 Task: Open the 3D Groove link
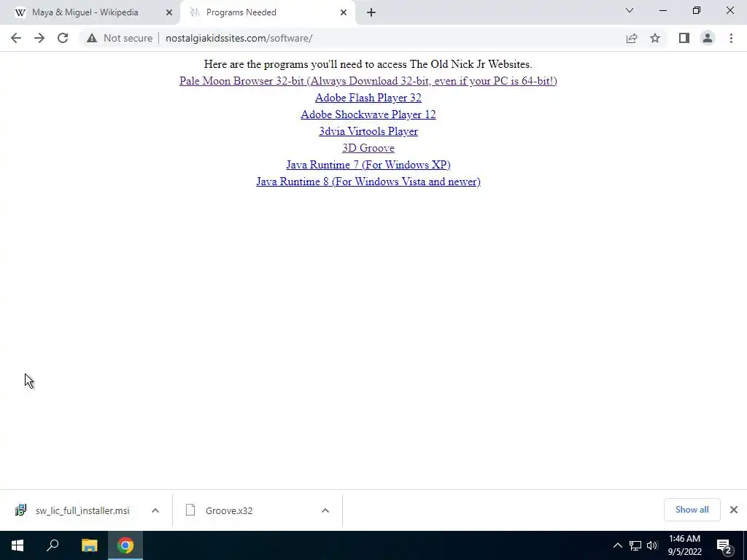point(368,148)
